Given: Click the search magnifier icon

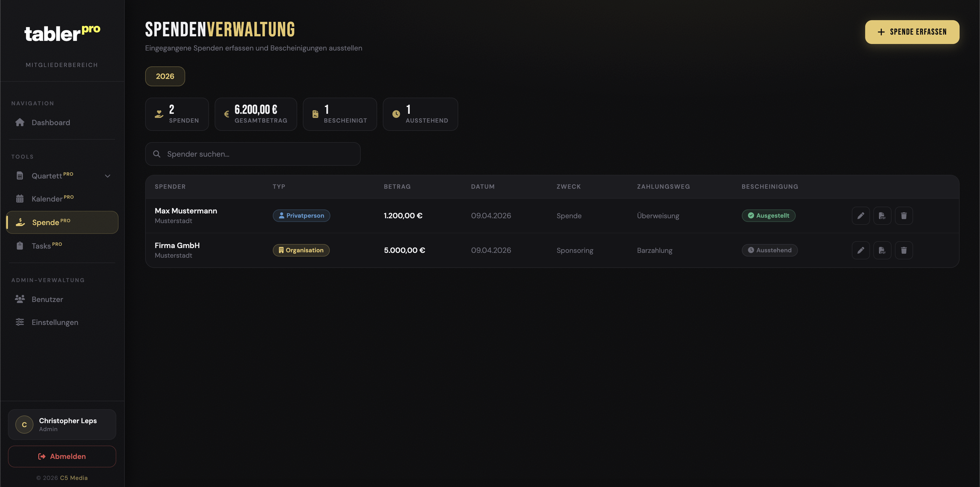Looking at the screenshot, I should pos(156,154).
